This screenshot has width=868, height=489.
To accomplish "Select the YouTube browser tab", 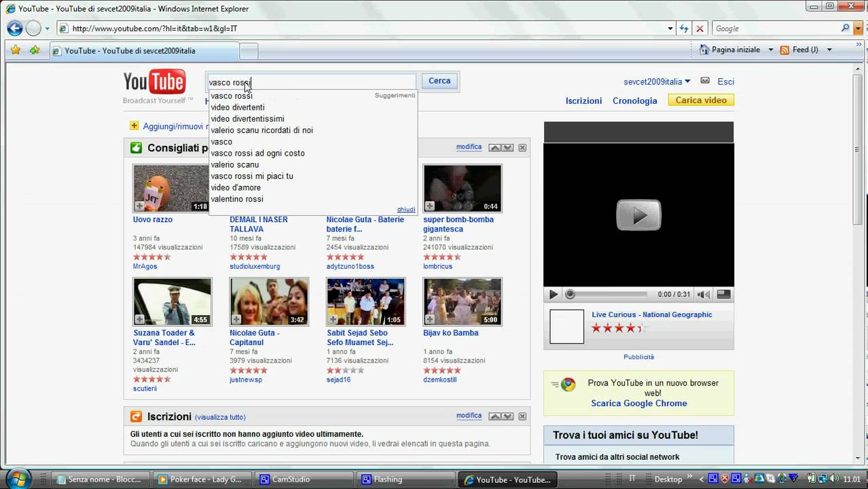I will point(144,51).
